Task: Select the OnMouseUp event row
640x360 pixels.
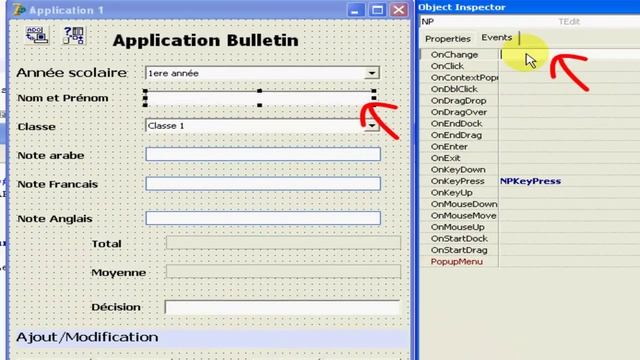Action: pos(530,227)
